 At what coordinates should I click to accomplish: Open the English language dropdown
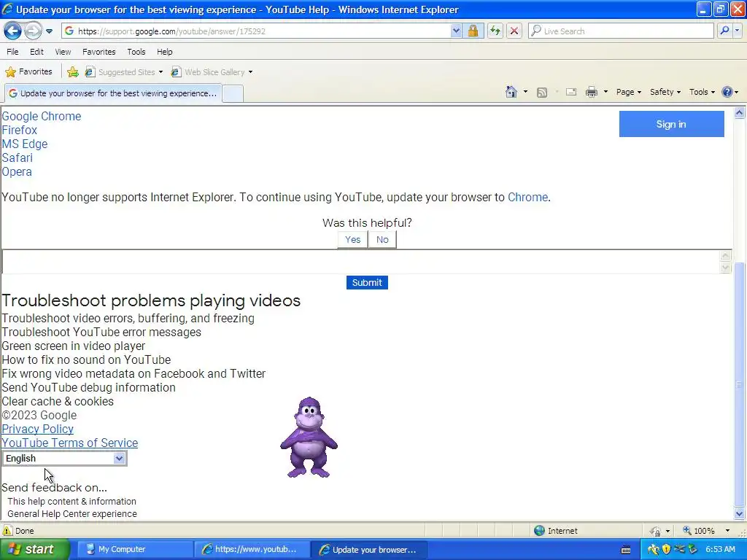pos(64,458)
